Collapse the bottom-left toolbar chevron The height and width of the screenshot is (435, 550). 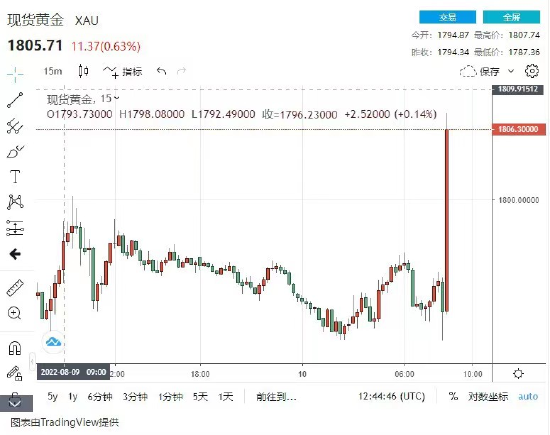16,403
